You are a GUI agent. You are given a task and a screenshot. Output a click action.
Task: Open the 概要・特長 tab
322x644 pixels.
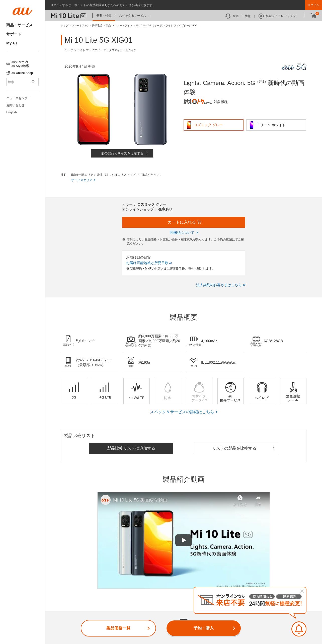tap(104, 16)
